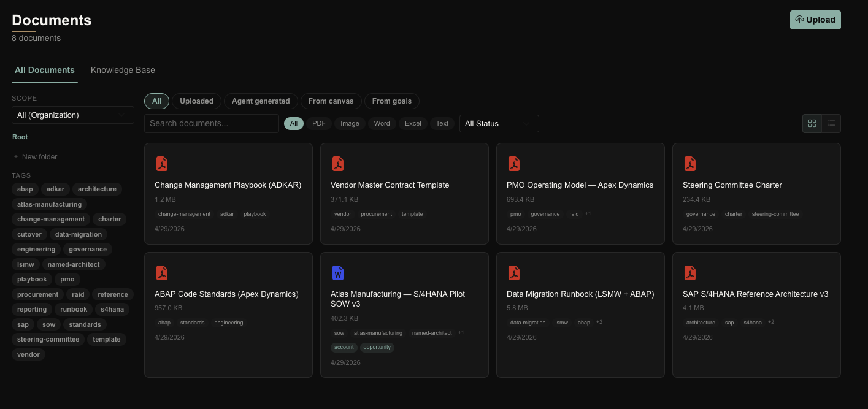The height and width of the screenshot is (409, 868).
Task: Expand +2 tags on Data Migration Runbook card
Action: coord(599,322)
